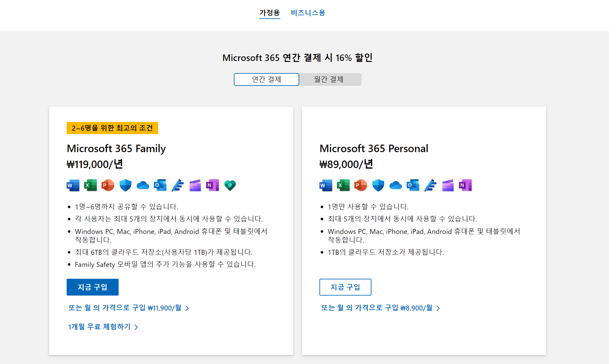Click the Outlook icon under Family plan
This screenshot has width=609, height=364.
160,185
